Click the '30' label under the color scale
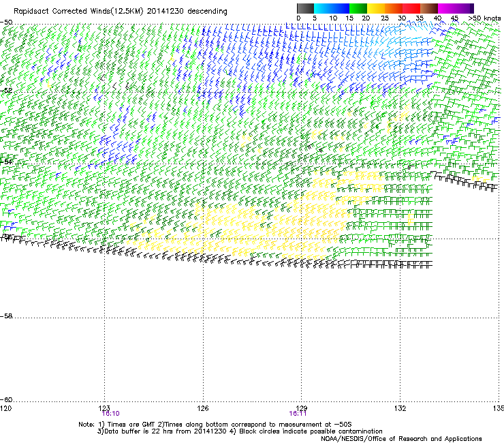The image size is (504, 443). tap(402, 18)
